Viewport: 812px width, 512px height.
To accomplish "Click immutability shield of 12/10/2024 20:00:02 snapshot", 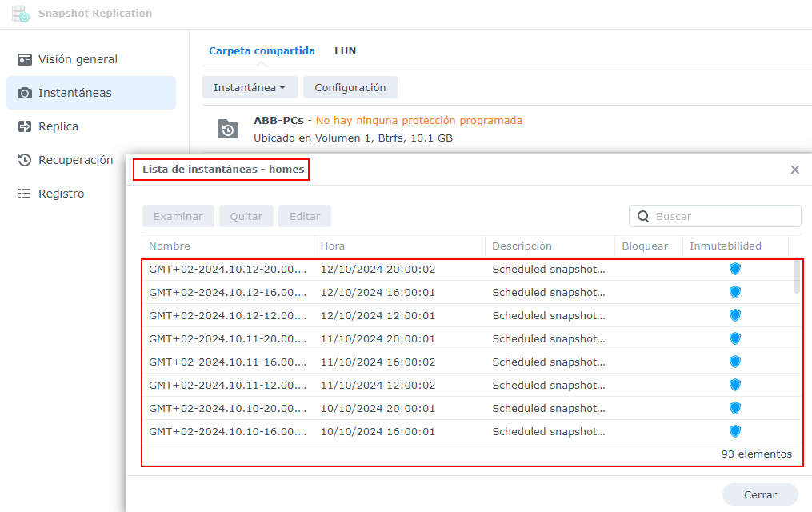I will 735,269.
